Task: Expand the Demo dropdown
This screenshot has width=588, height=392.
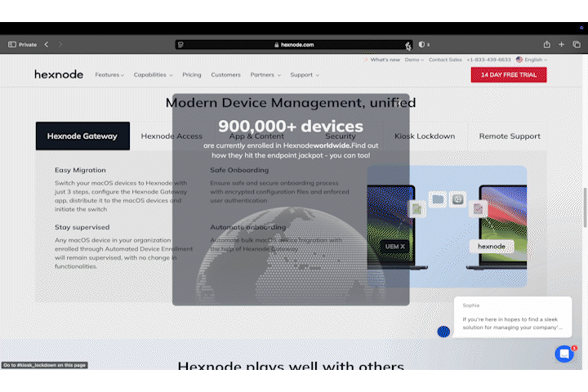Action: [414, 60]
